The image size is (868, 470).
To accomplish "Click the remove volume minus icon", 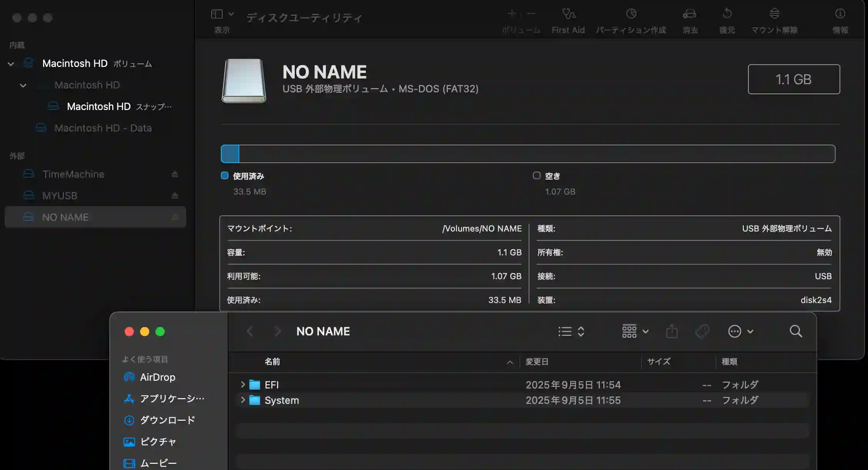I will click(531, 14).
